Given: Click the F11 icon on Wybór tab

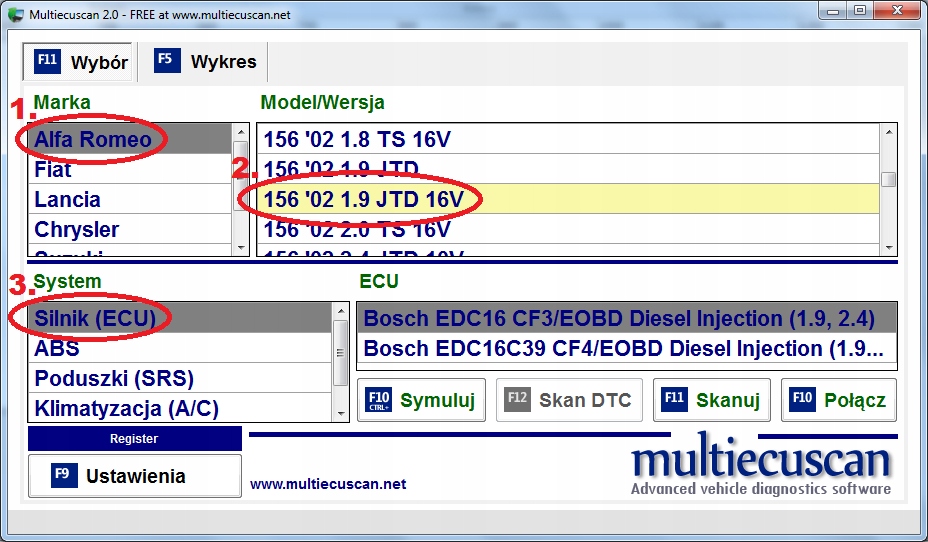Looking at the screenshot, I should click(x=47, y=61).
